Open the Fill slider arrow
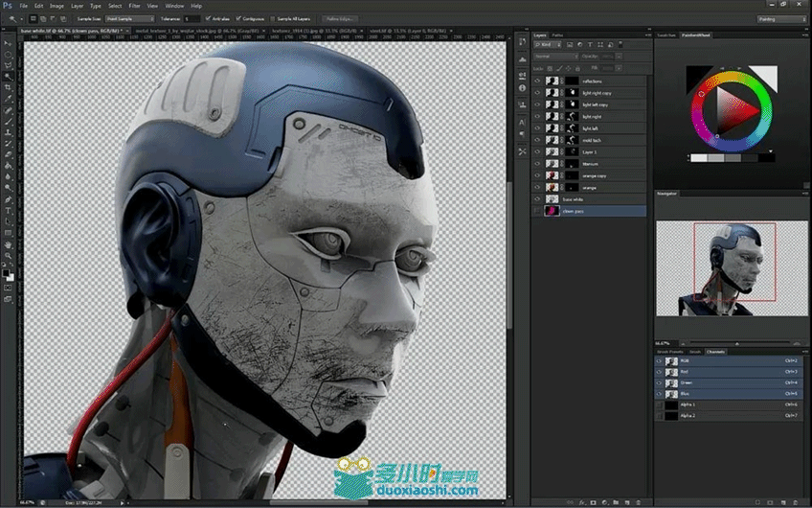The image size is (812, 508). (619, 68)
